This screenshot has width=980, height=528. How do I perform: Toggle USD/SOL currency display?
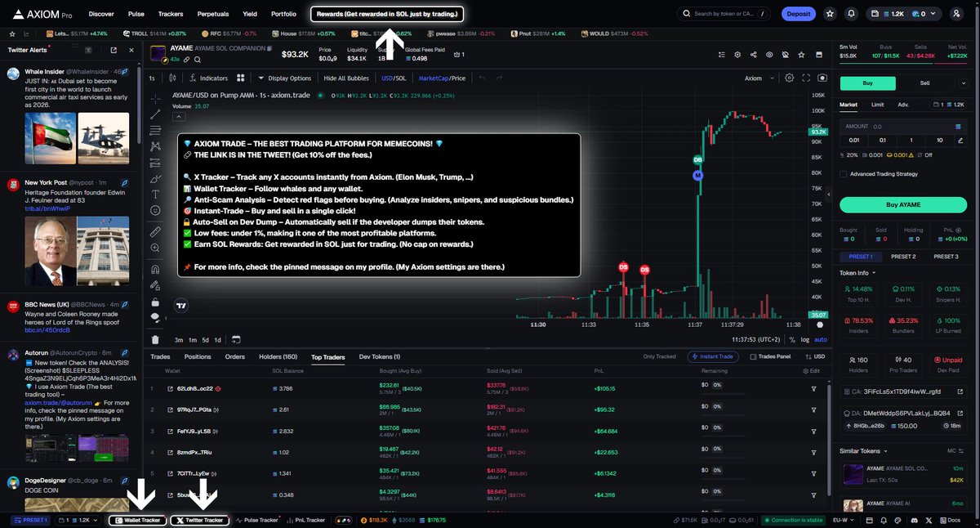(x=394, y=78)
